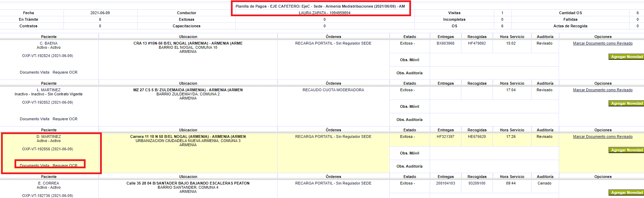Open Requiere OCR for C. BAENA

pos(65,73)
